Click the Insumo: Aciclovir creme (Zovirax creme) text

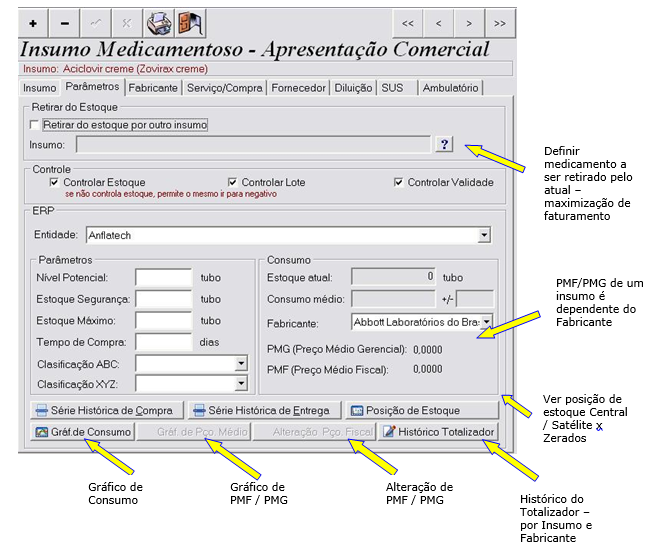tap(115, 69)
